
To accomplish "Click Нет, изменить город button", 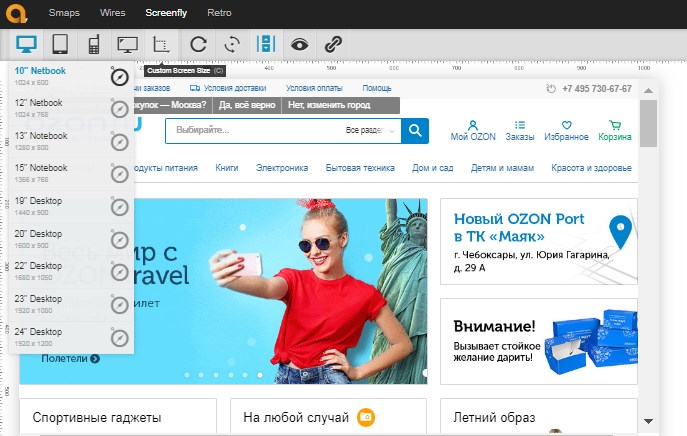I will pyautogui.click(x=329, y=105).
